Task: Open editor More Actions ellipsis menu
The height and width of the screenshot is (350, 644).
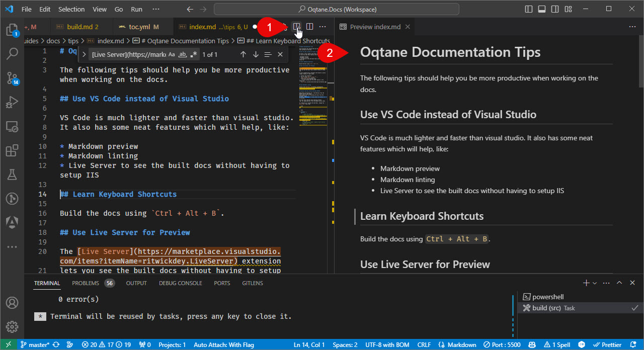Action: click(x=323, y=27)
